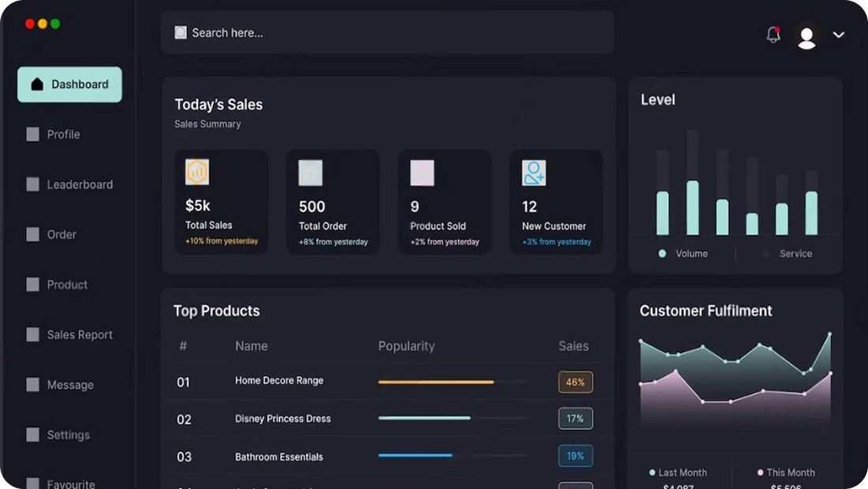Viewport: 868px width, 489px height.
Task: Click the Total Order card icon
Action: pos(309,172)
